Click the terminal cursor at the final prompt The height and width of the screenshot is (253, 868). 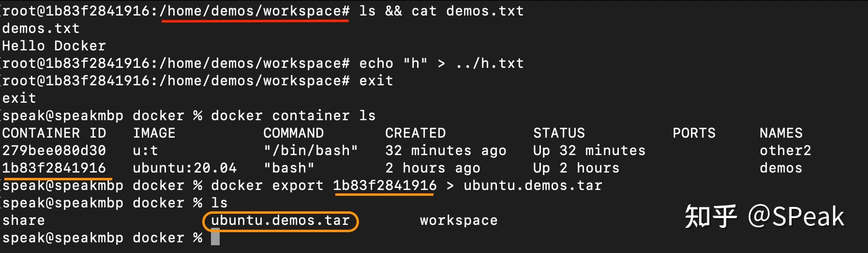pos(215,237)
